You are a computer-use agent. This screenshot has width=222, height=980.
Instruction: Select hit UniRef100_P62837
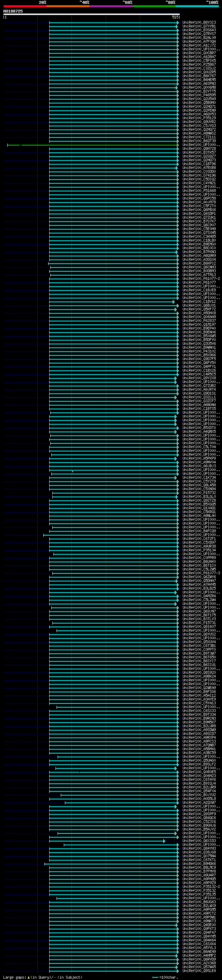point(199,321)
